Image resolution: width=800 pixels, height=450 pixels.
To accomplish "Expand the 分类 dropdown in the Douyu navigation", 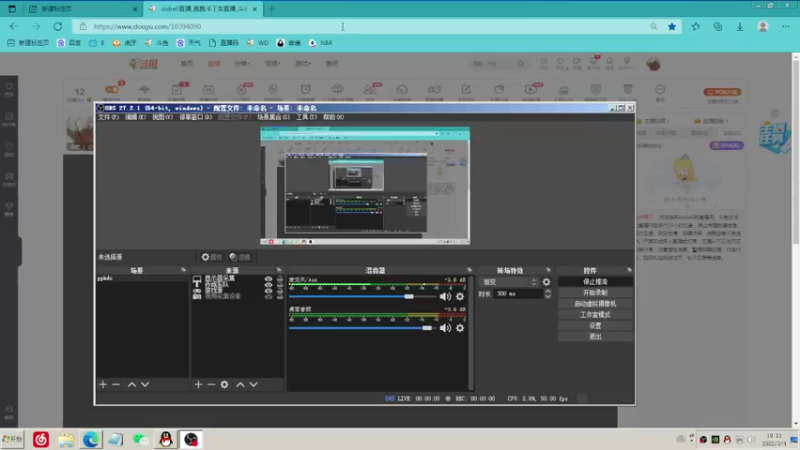I will (242, 64).
